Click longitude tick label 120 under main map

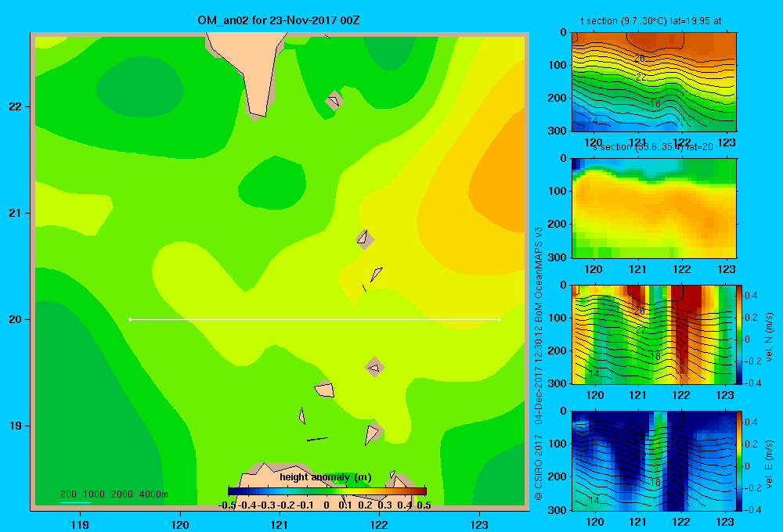(180, 524)
